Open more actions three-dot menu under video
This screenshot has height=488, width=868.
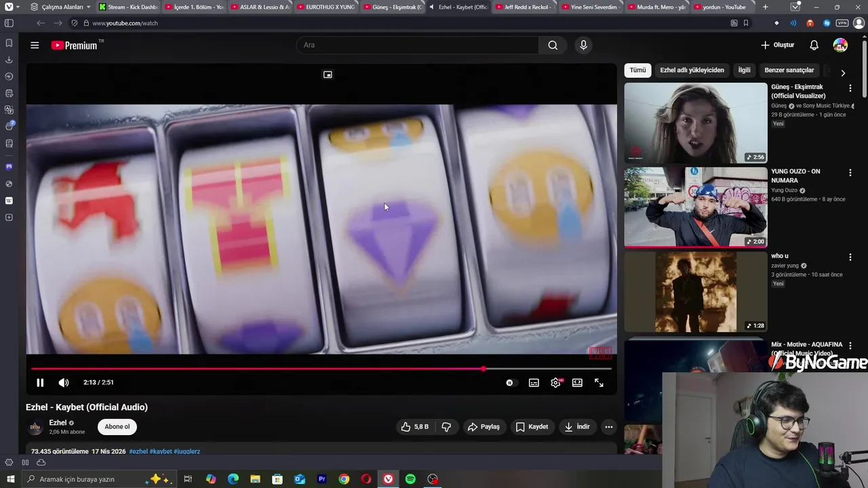(609, 427)
